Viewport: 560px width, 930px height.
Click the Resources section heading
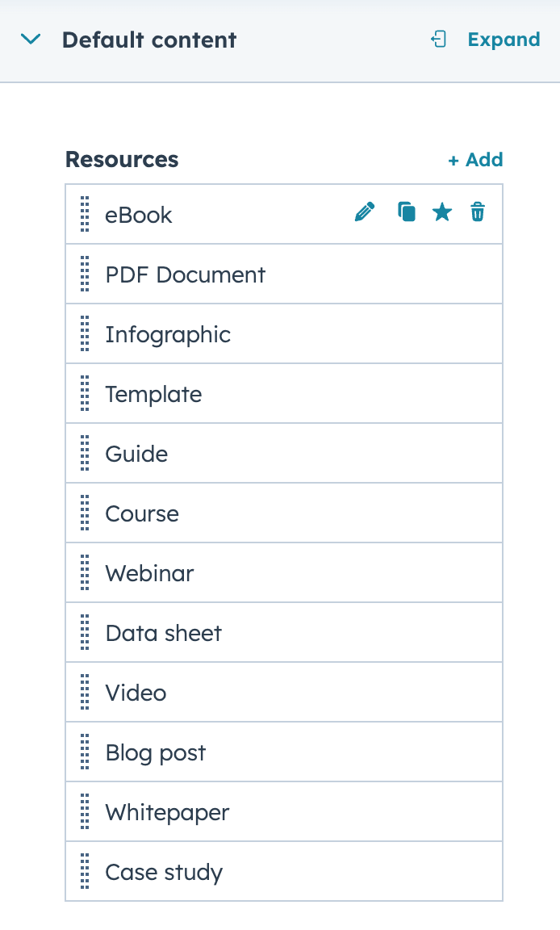pos(122,160)
